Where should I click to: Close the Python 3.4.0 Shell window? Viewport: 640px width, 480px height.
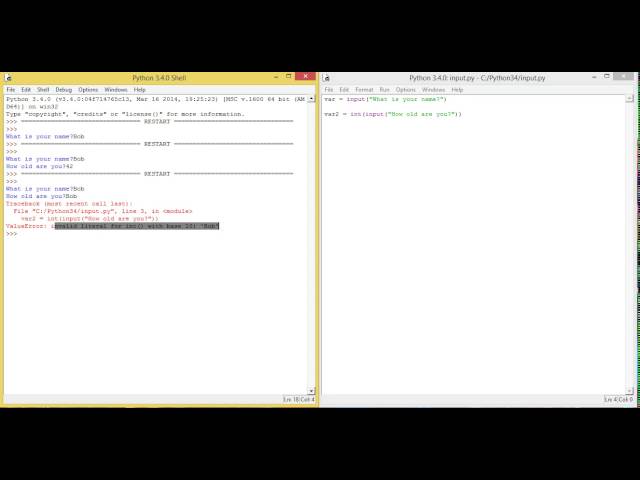point(305,76)
